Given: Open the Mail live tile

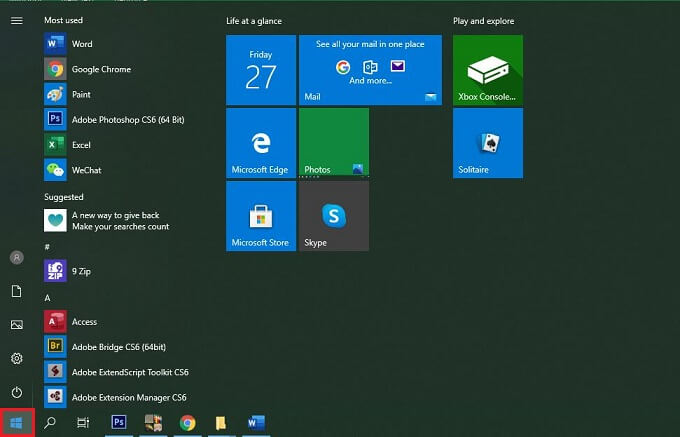Looking at the screenshot, I should 370,70.
